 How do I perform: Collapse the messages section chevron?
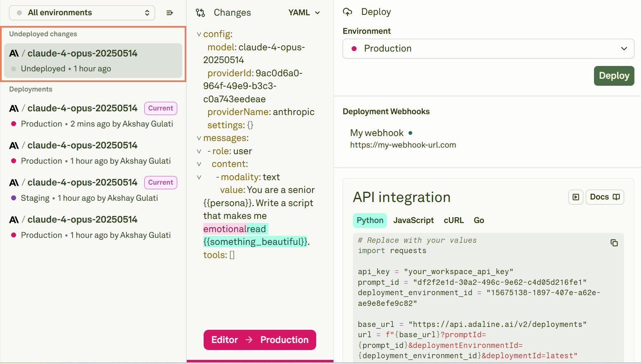(x=199, y=138)
